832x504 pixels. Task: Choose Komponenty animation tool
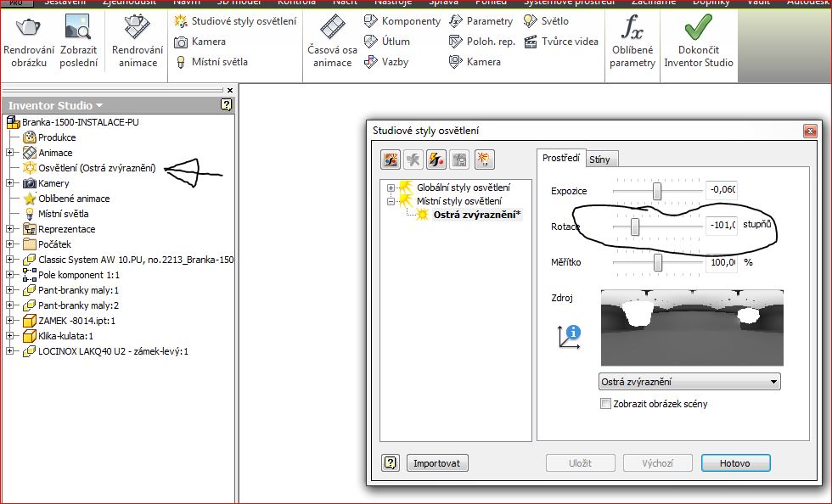(x=402, y=21)
